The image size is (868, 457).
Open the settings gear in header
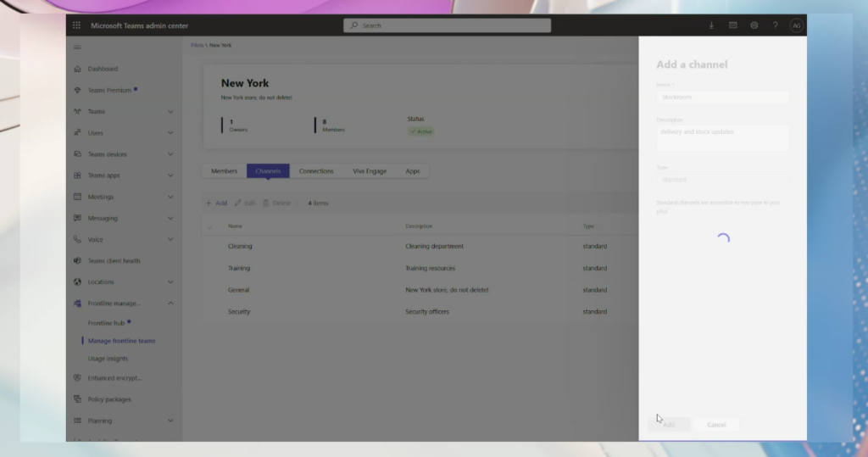(x=754, y=25)
